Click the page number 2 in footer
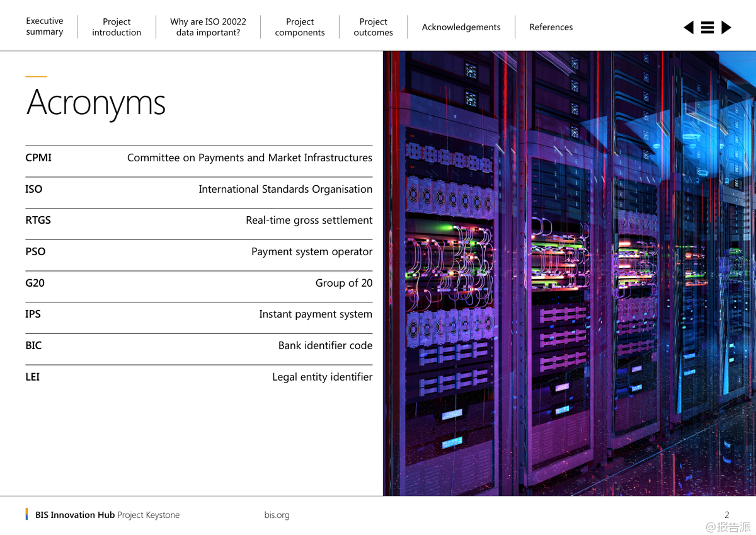This screenshot has height=535, width=756. coord(726,515)
